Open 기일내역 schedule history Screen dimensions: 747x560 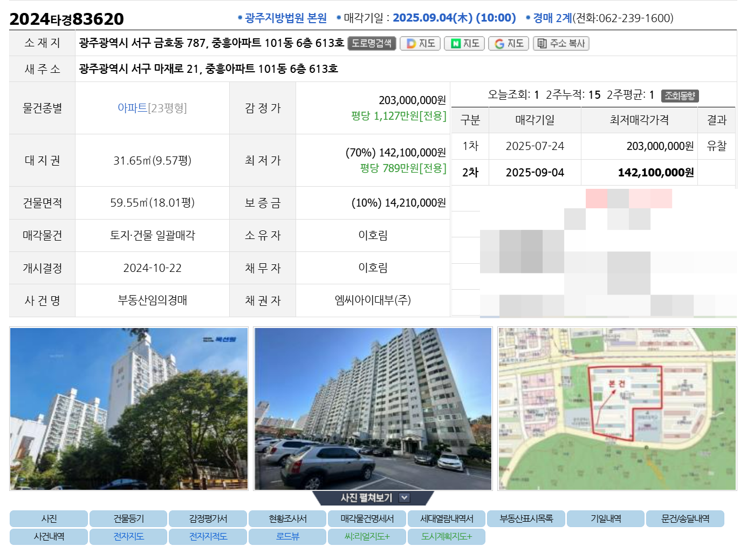tap(605, 518)
